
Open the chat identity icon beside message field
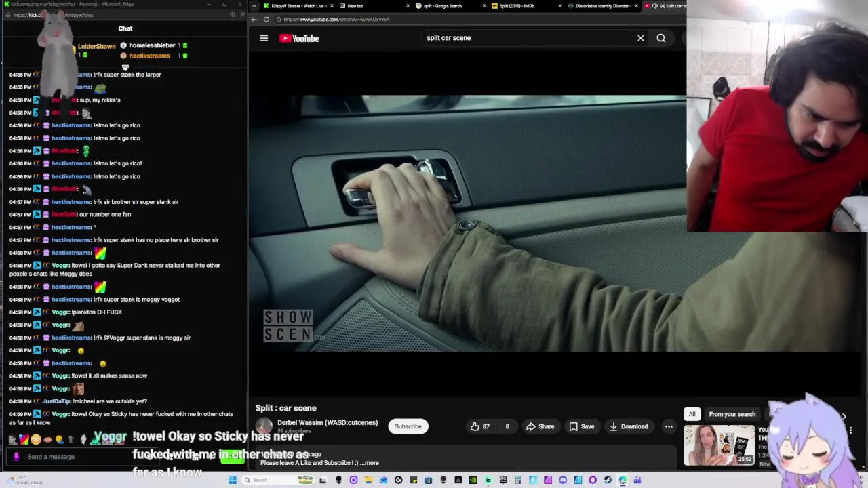pyautogui.click(x=17, y=457)
